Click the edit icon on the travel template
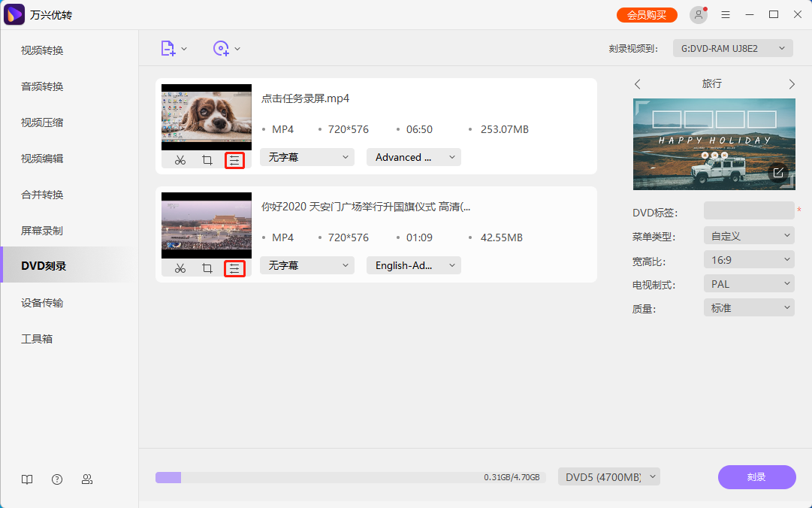 pyautogui.click(x=779, y=172)
